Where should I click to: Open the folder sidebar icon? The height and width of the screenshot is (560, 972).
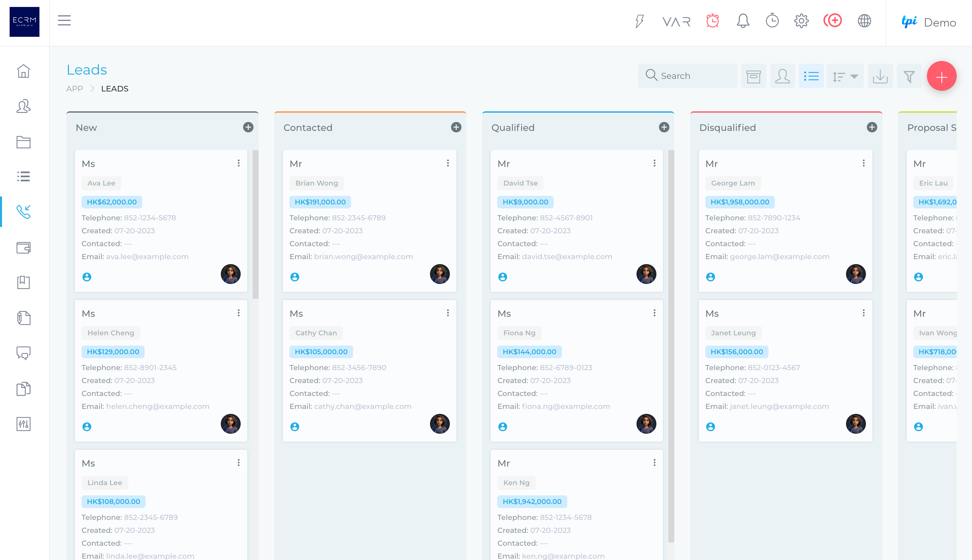point(24,142)
